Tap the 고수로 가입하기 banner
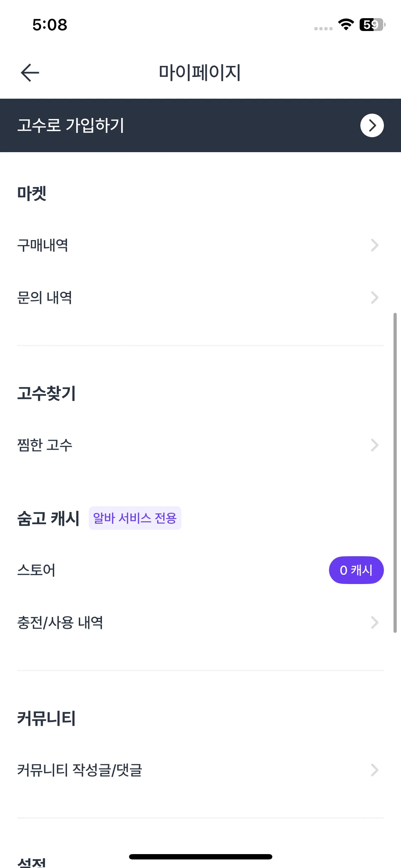This screenshot has width=401, height=868. pos(71,125)
